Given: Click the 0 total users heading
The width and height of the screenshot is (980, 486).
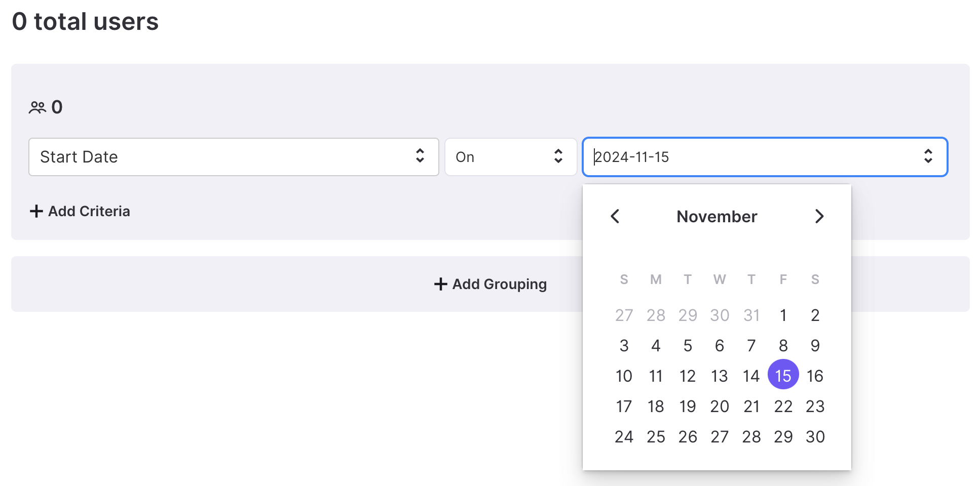Looking at the screenshot, I should tap(85, 22).
